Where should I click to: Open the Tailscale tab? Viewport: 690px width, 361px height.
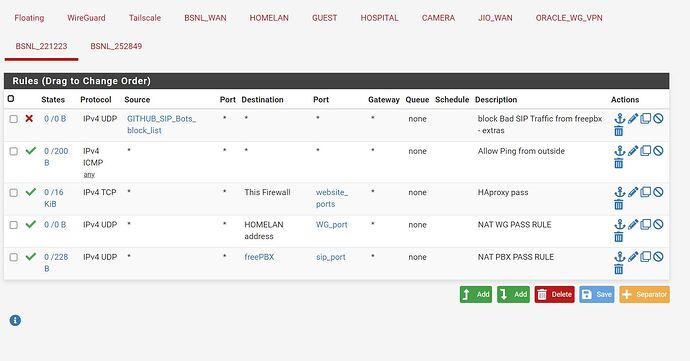pyautogui.click(x=145, y=18)
